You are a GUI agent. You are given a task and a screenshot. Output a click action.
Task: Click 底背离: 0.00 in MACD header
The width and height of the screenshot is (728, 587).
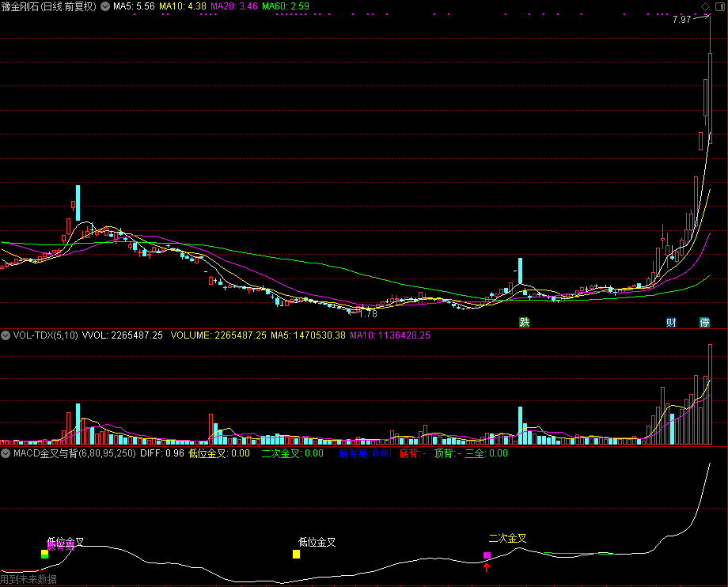pyautogui.click(x=366, y=453)
